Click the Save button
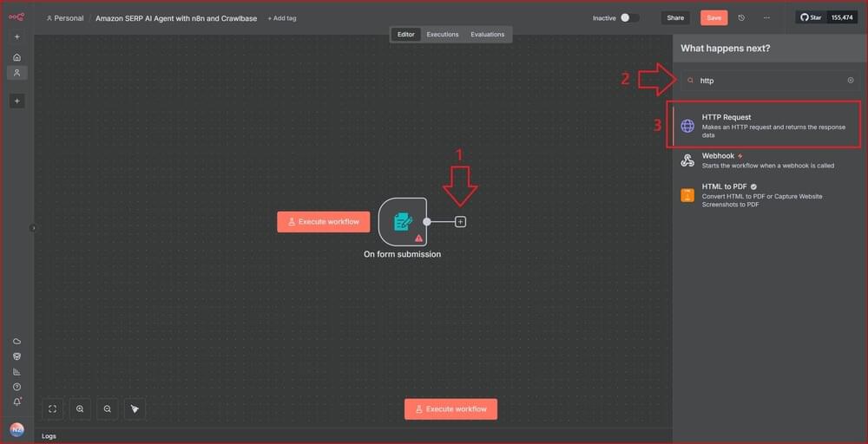Viewport: 868px width, 444px height. coord(713,17)
